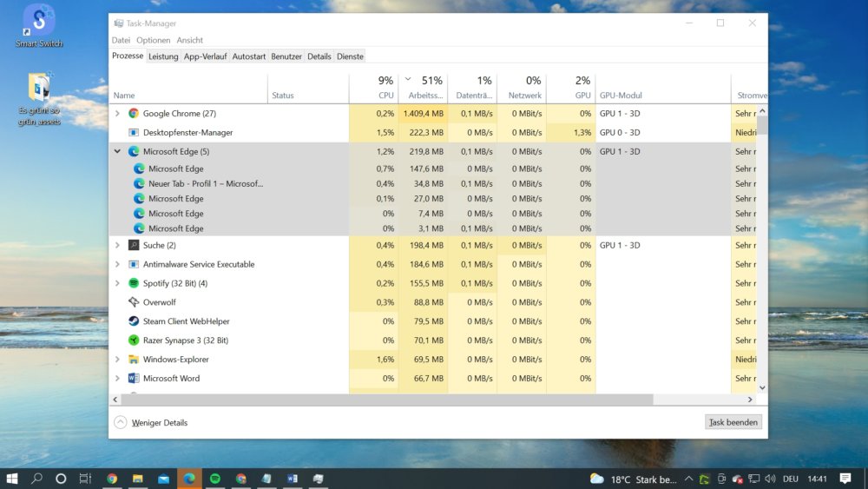Select the 'Neuer Tab - Profil 1' row text
Screen dimensions: 868x489
[x=206, y=183]
